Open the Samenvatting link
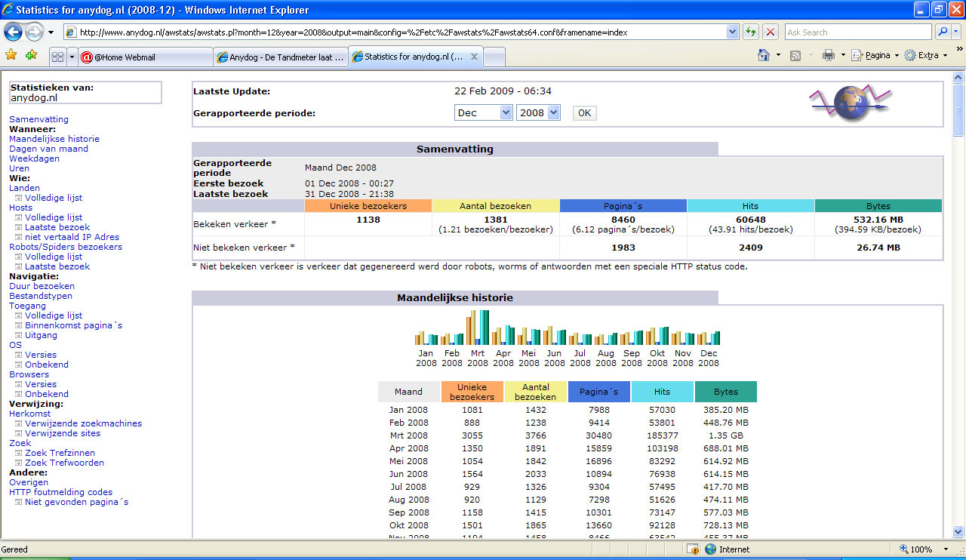This screenshot has width=966, height=560. pos(38,119)
